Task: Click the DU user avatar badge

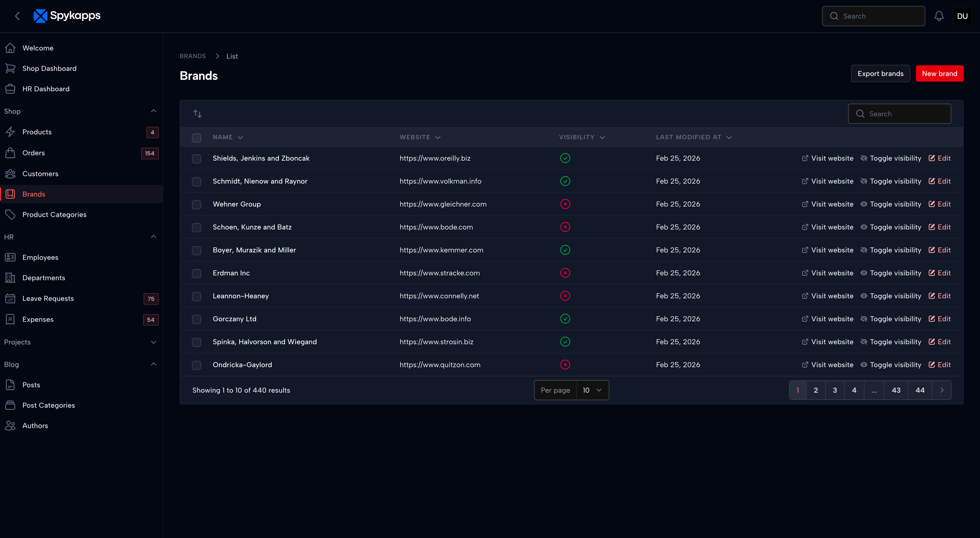Action: pos(962,16)
